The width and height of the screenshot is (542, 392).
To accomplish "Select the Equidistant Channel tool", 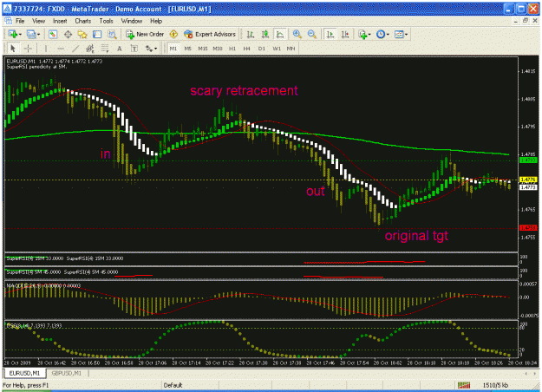I will tap(90, 49).
